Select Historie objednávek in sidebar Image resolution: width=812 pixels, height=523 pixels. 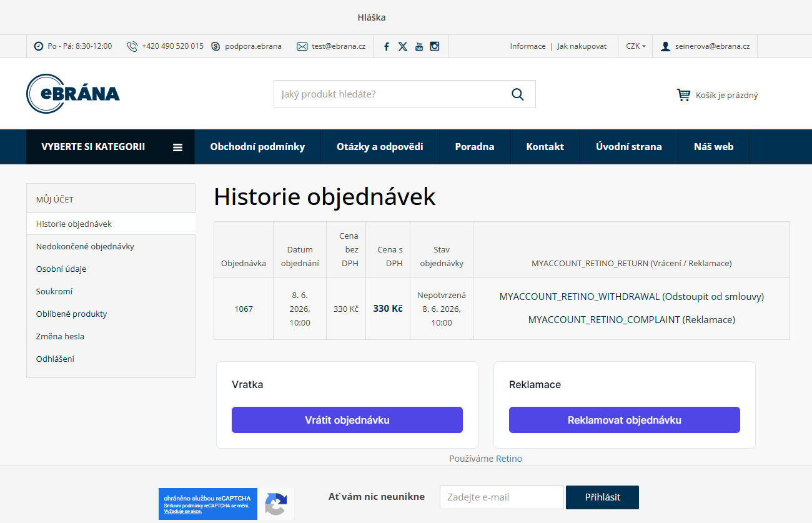(x=111, y=224)
